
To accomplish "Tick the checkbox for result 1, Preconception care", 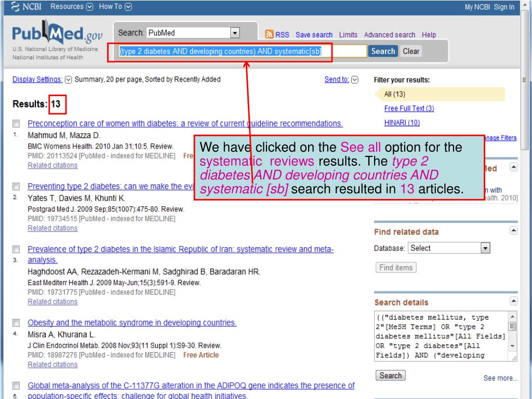I will (16, 124).
